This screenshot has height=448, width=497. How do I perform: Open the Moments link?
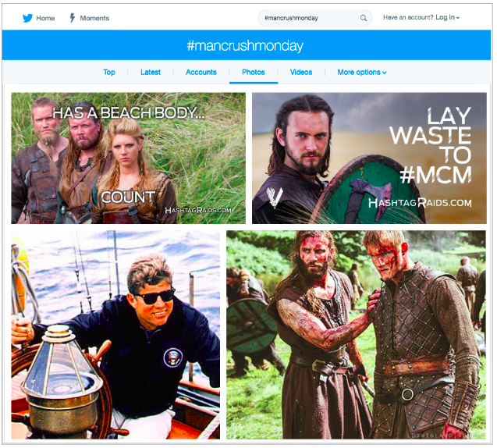(94, 18)
